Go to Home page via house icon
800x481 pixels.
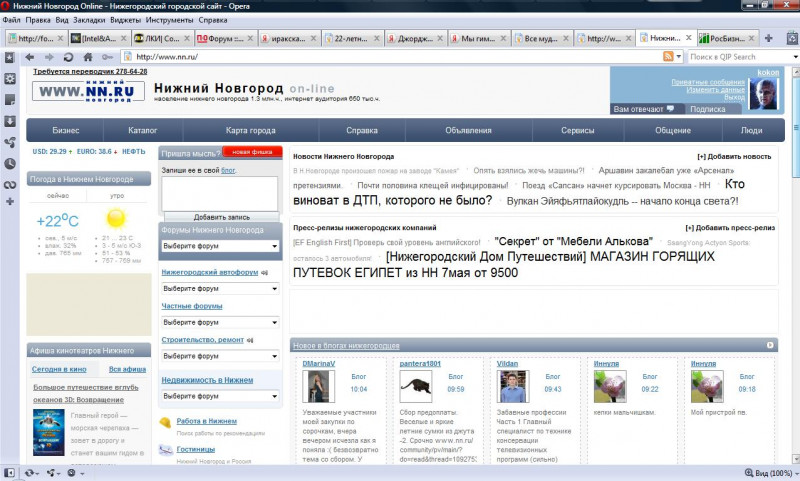pyautogui.click(x=88, y=57)
